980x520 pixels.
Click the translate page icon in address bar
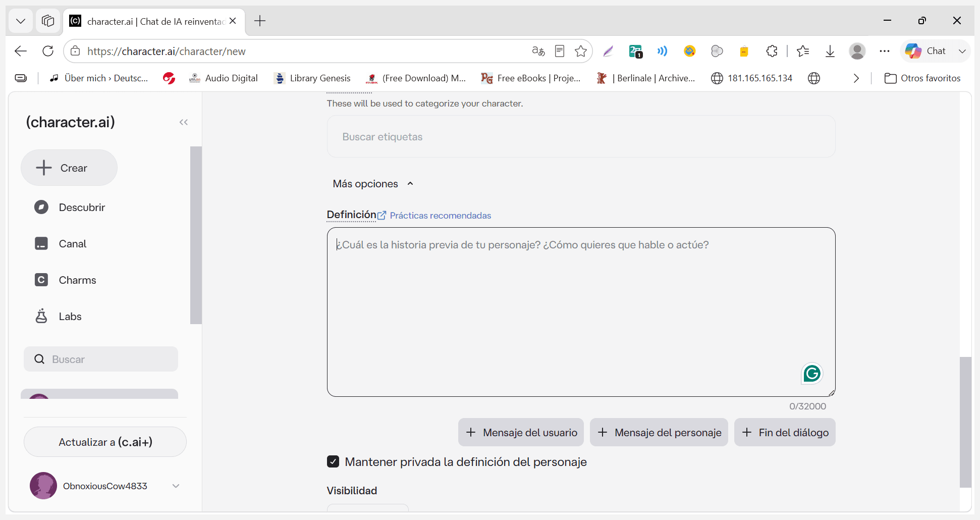[538, 51]
